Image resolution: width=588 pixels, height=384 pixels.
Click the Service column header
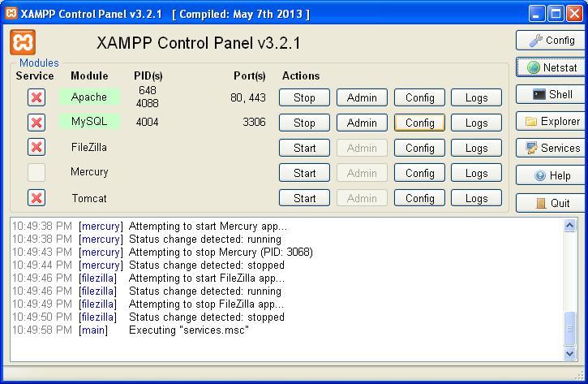click(35, 76)
